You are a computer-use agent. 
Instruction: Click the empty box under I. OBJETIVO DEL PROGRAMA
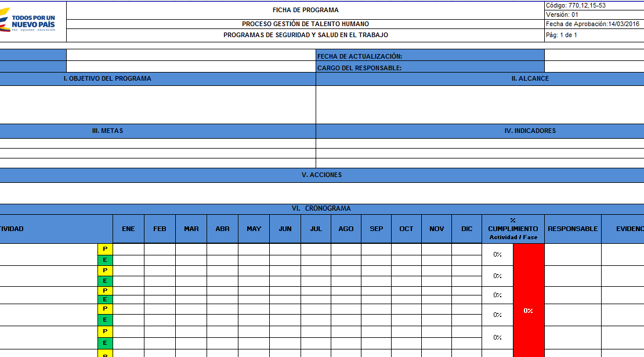click(x=158, y=104)
